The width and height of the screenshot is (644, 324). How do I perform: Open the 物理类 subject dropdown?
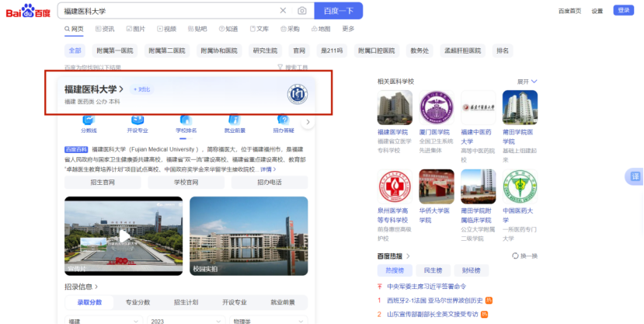tap(269, 320)
